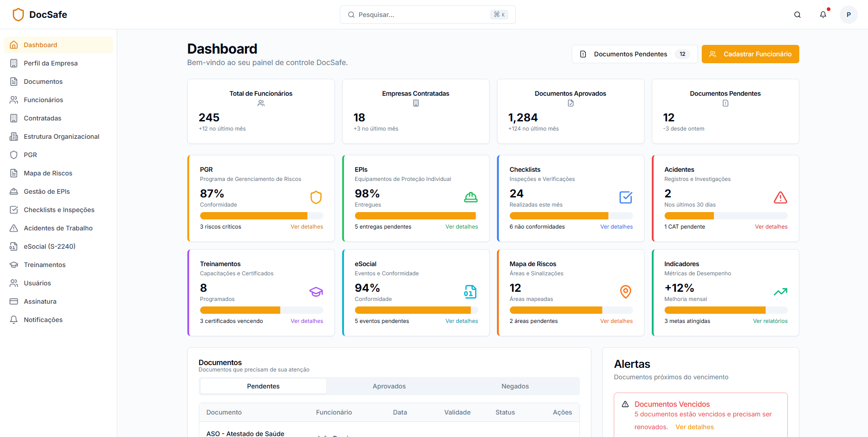Click the EPIs hard hat icon

coord(471,197)
